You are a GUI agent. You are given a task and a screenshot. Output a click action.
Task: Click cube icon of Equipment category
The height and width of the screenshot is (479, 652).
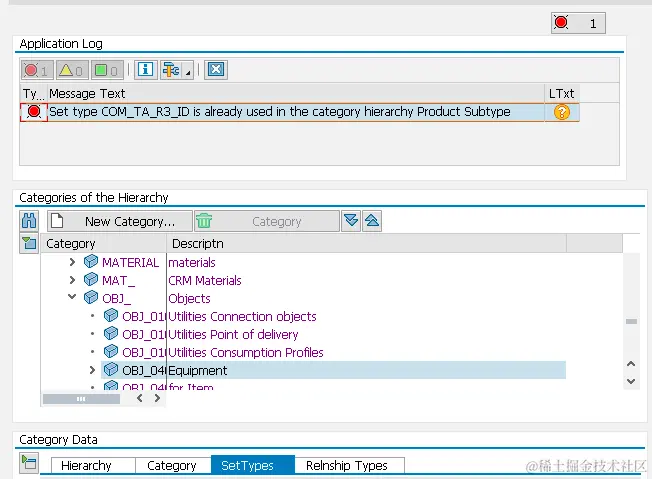pyautogui.click(x=111, y=369)
